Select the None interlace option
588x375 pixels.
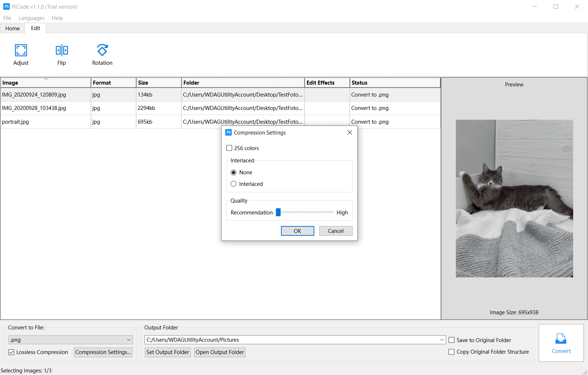tap(234, 172)
